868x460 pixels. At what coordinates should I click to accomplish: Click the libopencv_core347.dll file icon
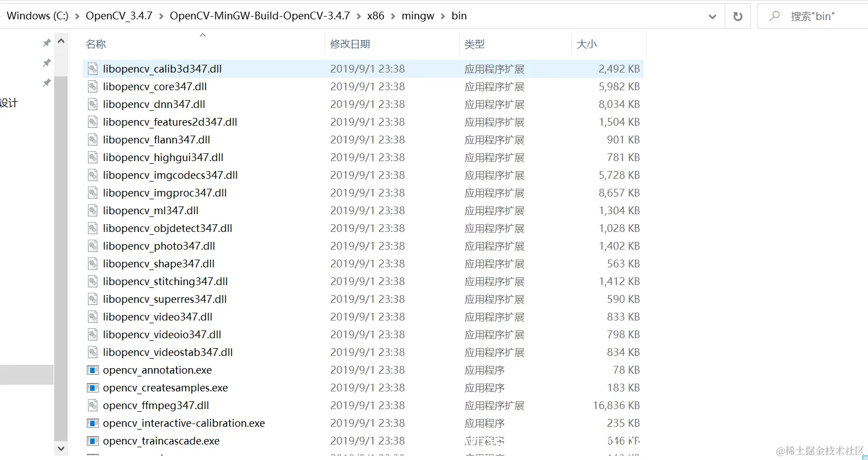tap(93, 86)
